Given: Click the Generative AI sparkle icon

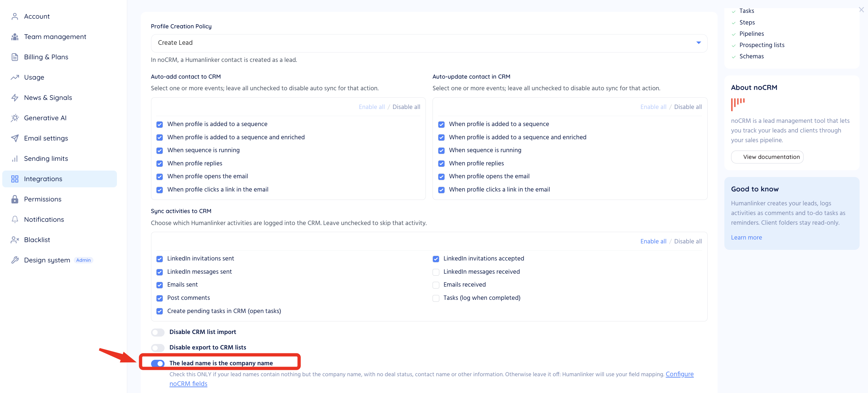Looking at the screenshot, I should point(14,118).
